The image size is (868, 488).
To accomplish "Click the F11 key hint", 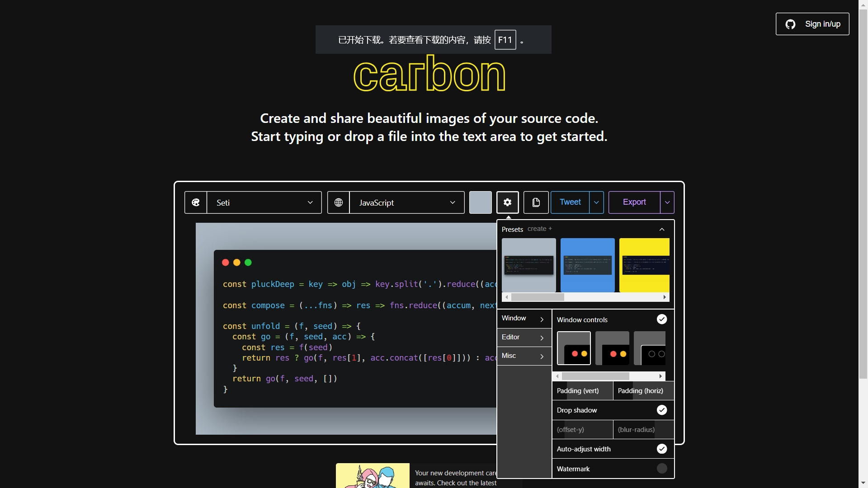I will (505, 40).
